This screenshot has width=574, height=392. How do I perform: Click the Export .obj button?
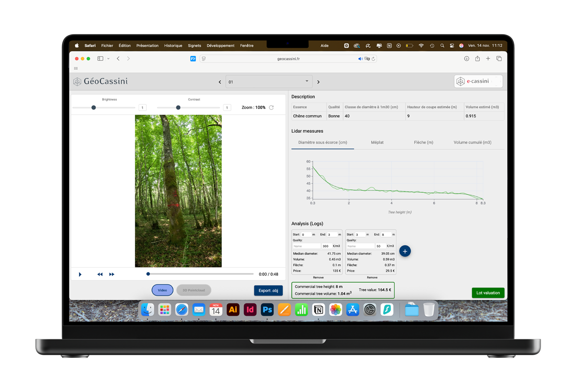click(268, 290)
